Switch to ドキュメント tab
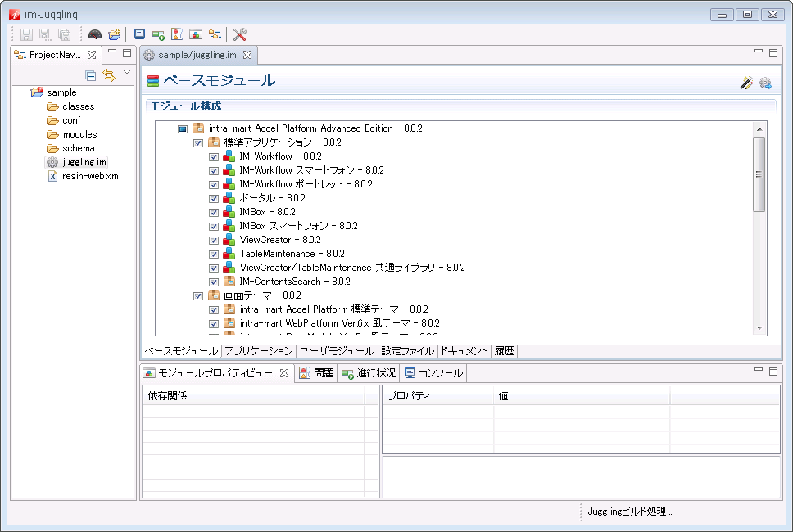Image resolution: width=793 pixels, height=532 pixels. pos(464,351)
